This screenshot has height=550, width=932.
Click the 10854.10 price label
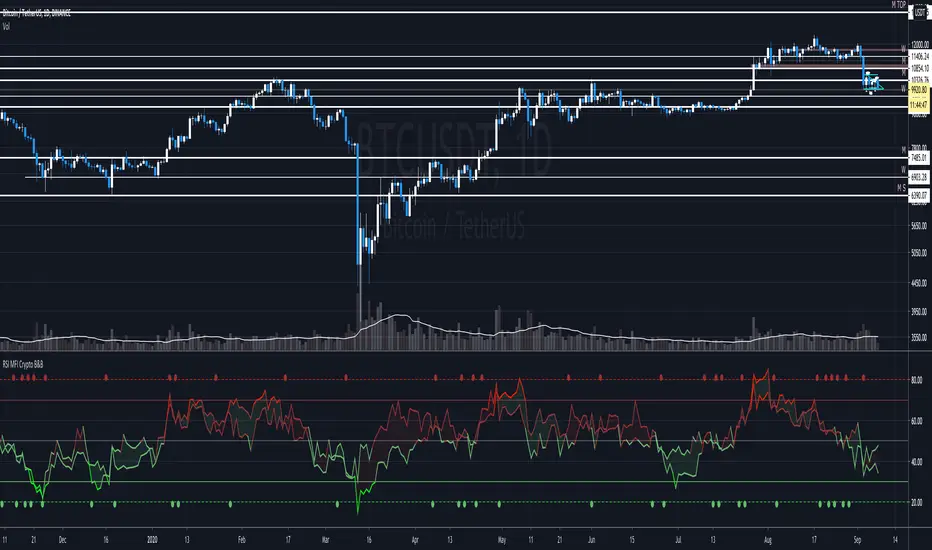tap(920, 68)
